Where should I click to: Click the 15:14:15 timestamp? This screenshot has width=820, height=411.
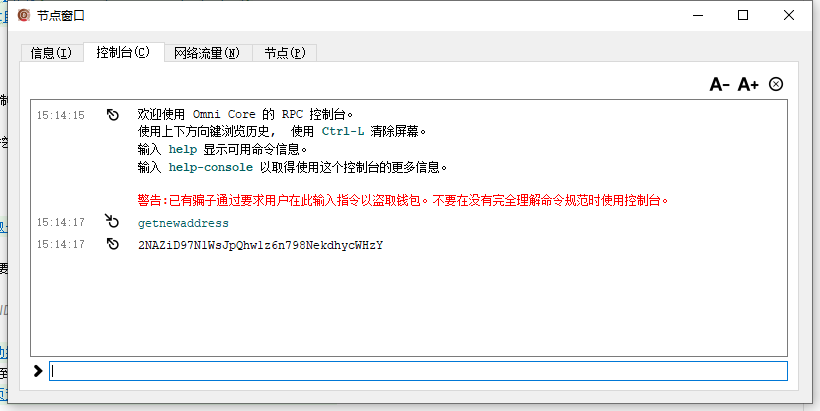(x=61, y=115)
